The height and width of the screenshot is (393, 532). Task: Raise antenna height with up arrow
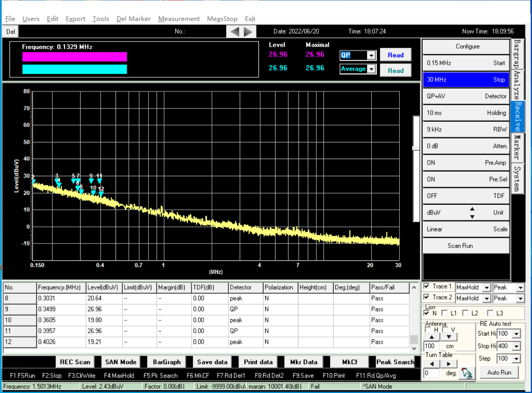[432, 337]
